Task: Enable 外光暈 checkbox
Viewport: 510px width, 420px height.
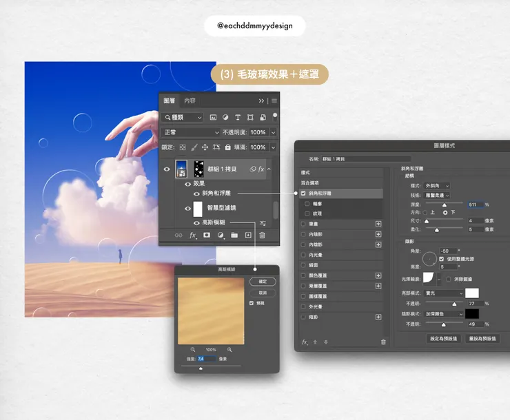Action: point(303,306)
